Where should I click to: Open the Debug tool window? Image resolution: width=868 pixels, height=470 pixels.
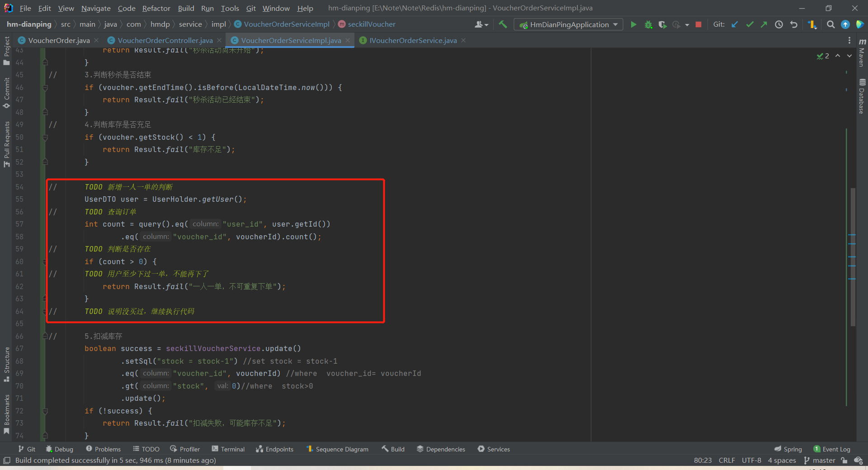point(60,449)
